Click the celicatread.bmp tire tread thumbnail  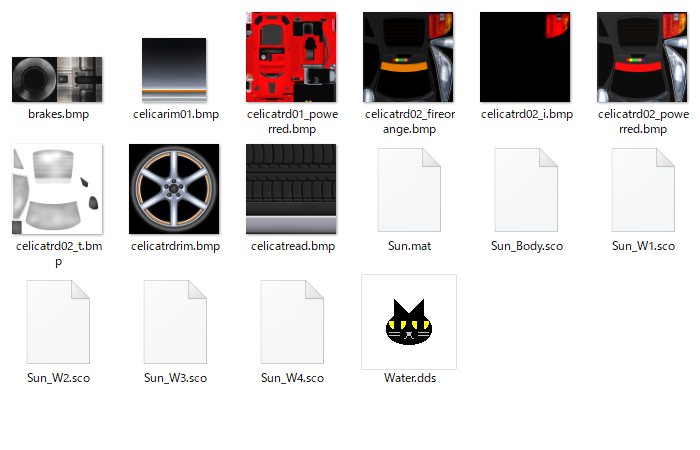click(292, 190)
